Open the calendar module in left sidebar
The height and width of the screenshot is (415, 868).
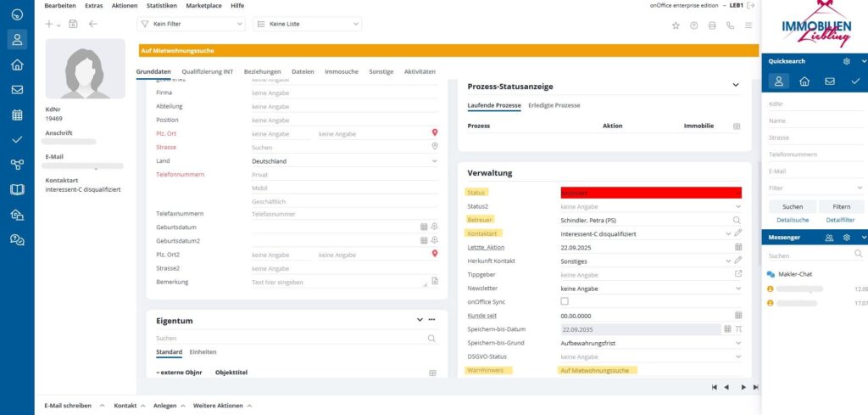pos(17,115)
